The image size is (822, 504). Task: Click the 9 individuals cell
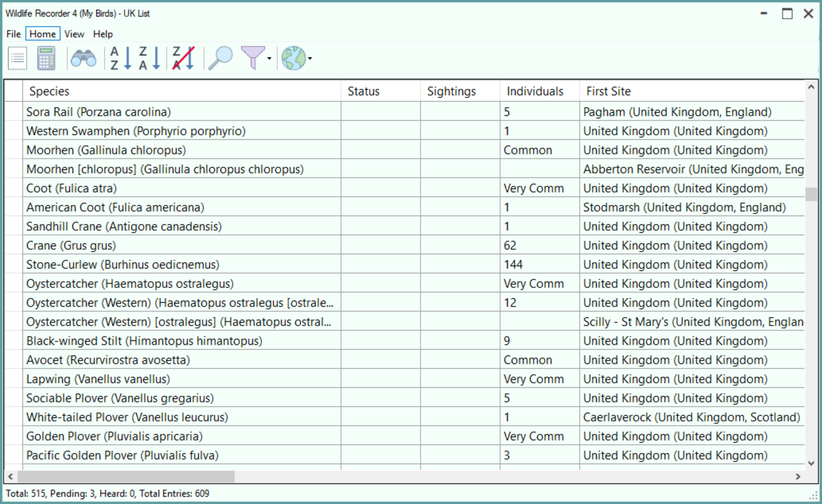pos(539,341)
